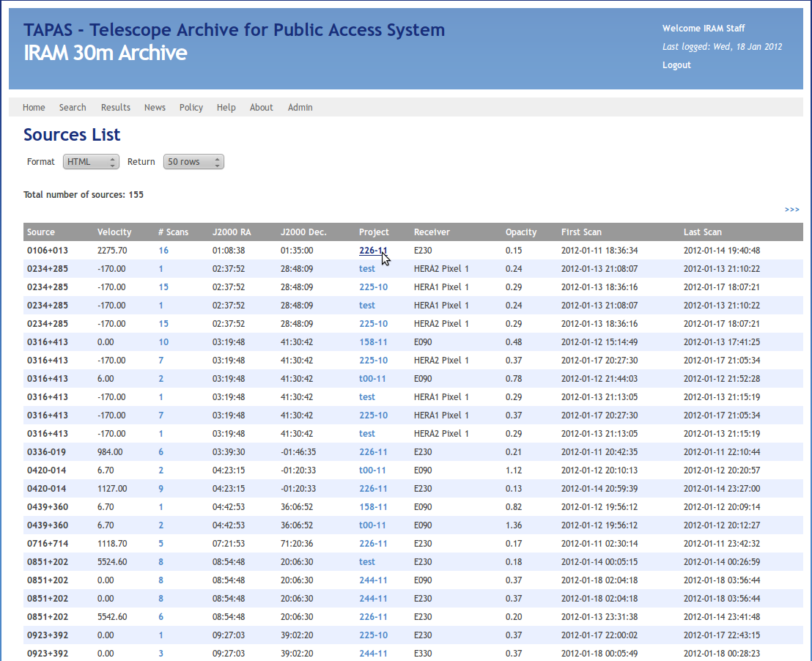Open project t00-11 for source 0420-014
The image size is (812, 661).
pyautogui.click(x=372, y=470)
